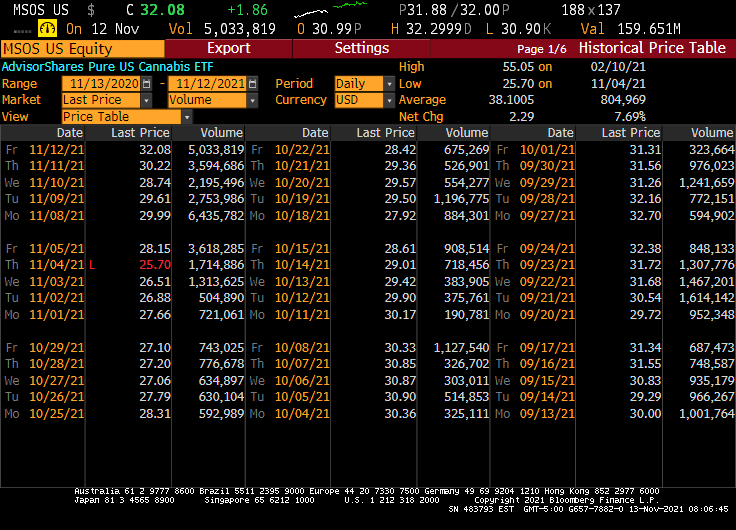Expand the Last Price market dropdown
The image size is (736, 530).
point(146,100)
